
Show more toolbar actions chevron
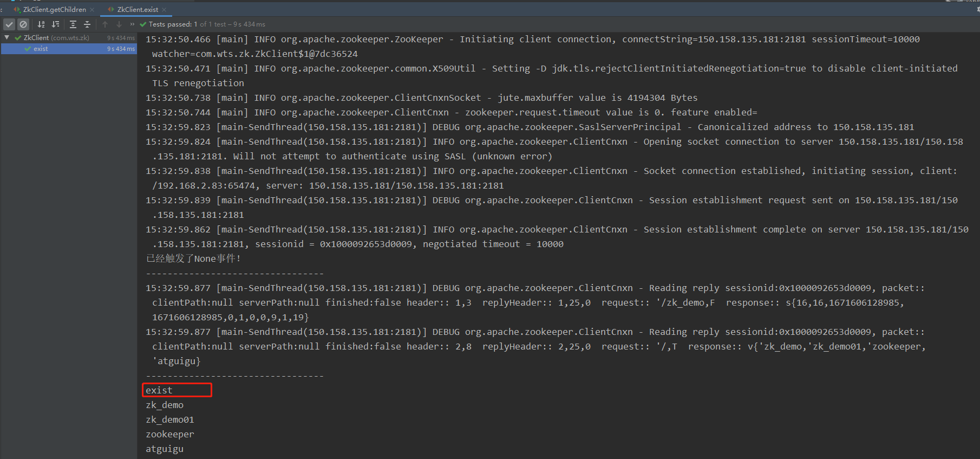point(132,24)
